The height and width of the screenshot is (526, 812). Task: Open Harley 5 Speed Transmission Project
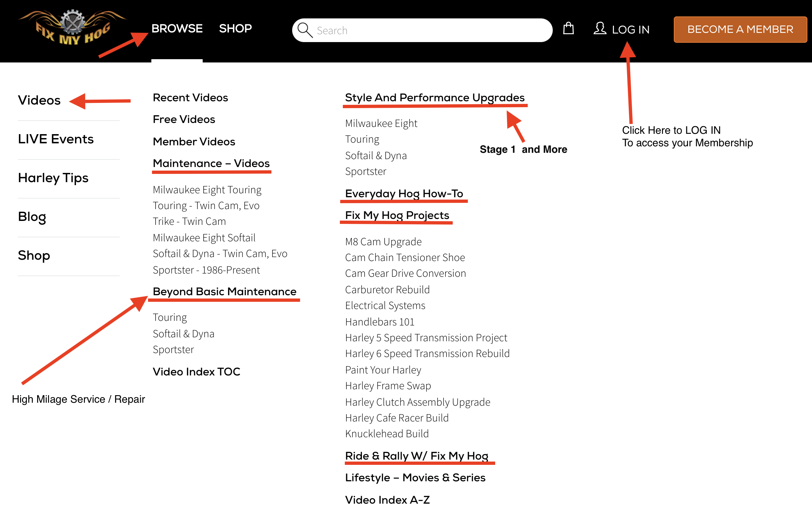(426, 338)
